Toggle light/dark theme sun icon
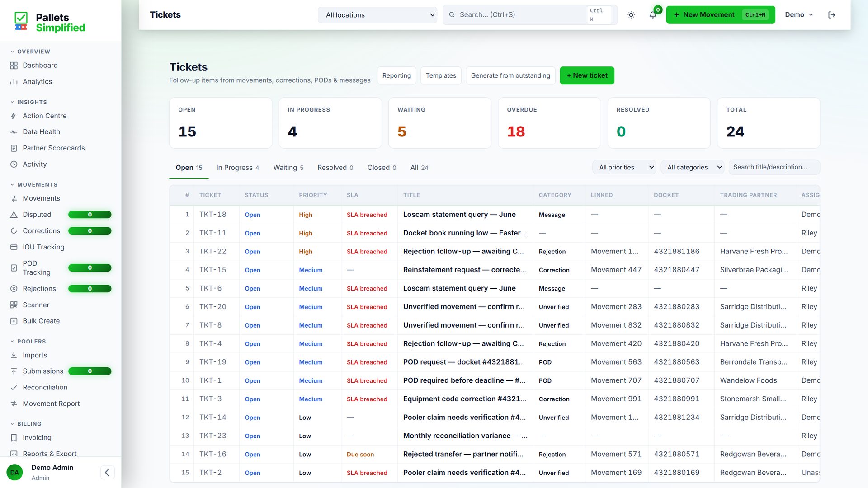 (631, 15)
